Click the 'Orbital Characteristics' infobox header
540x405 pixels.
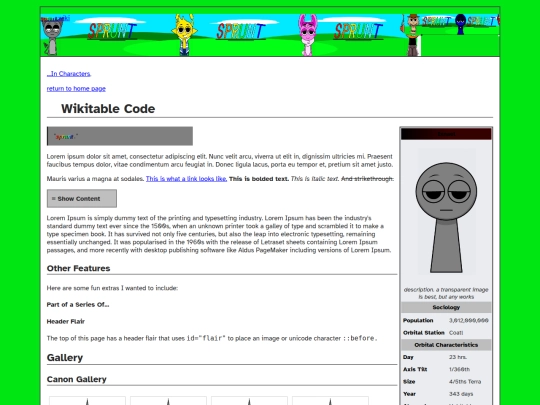446,345
